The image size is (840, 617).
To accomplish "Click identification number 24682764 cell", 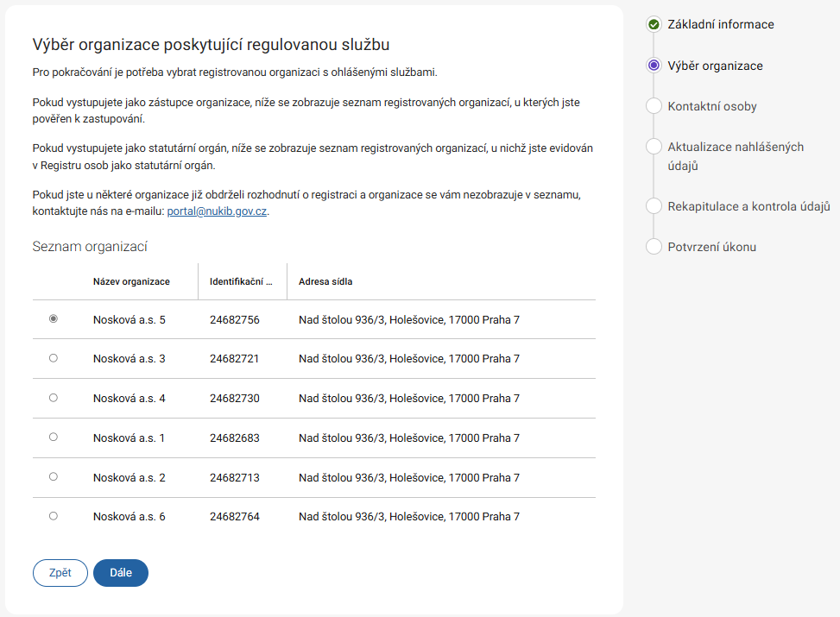I will click(x=235, y=517).
